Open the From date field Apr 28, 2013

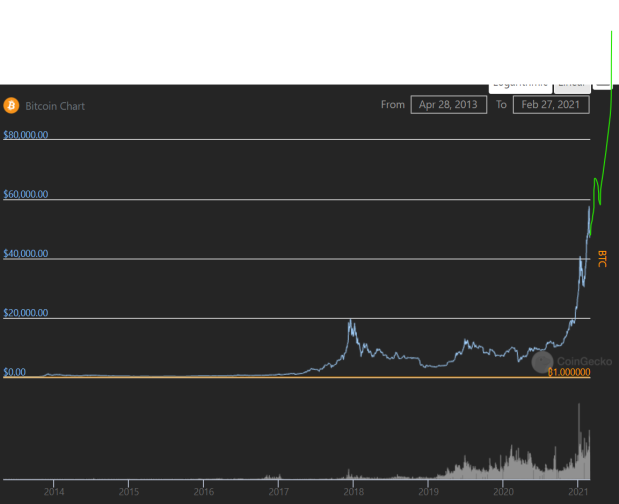(x=448, y=105)
